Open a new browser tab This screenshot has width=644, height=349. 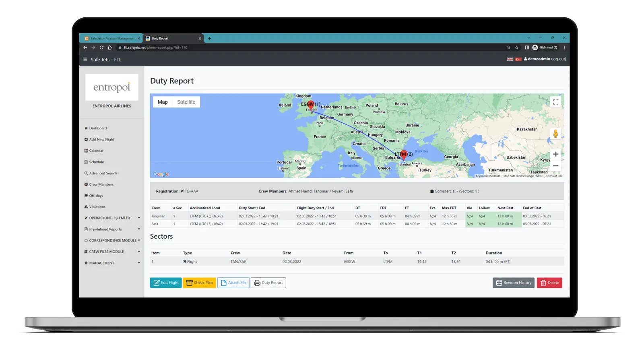pos(209,39)
